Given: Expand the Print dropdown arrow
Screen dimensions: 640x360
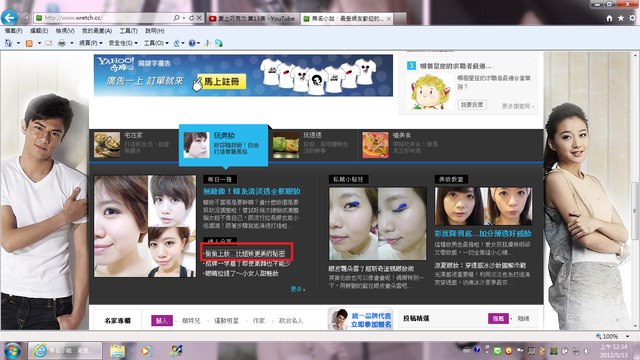Looking at the screenshot, I should click(71, 43).
